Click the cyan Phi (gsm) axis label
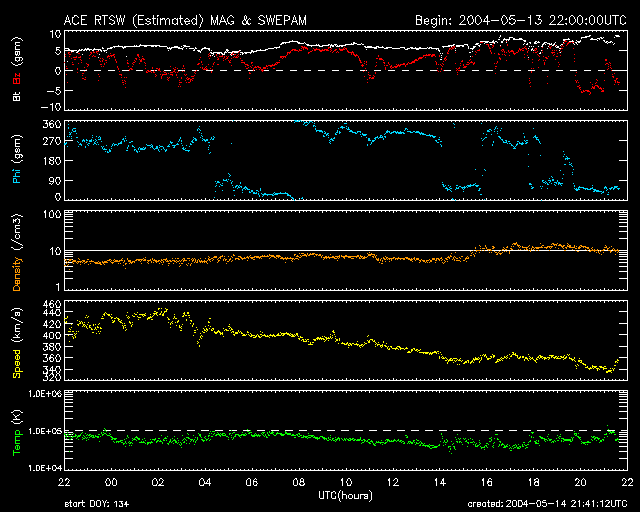Screen dimensions: 640x512 (17, 159)
